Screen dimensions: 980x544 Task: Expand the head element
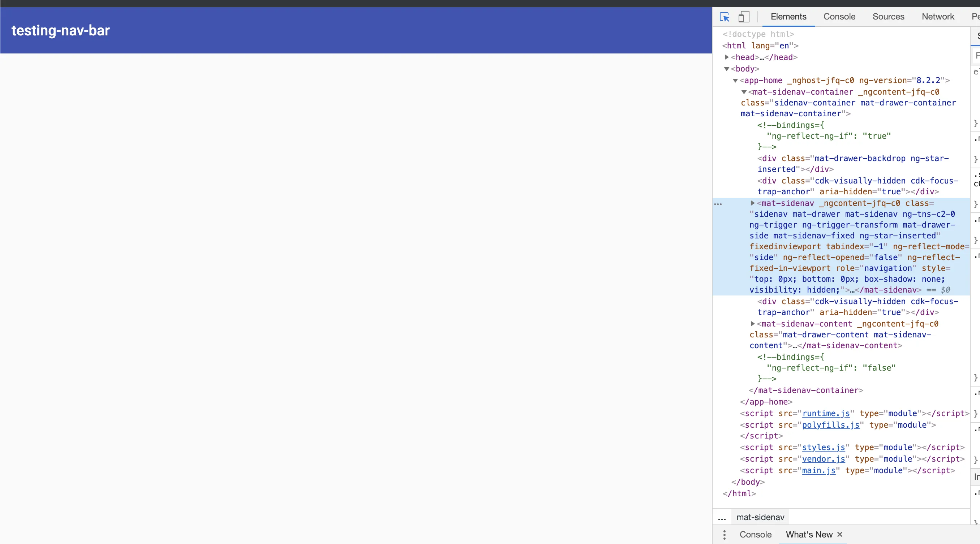727,57
